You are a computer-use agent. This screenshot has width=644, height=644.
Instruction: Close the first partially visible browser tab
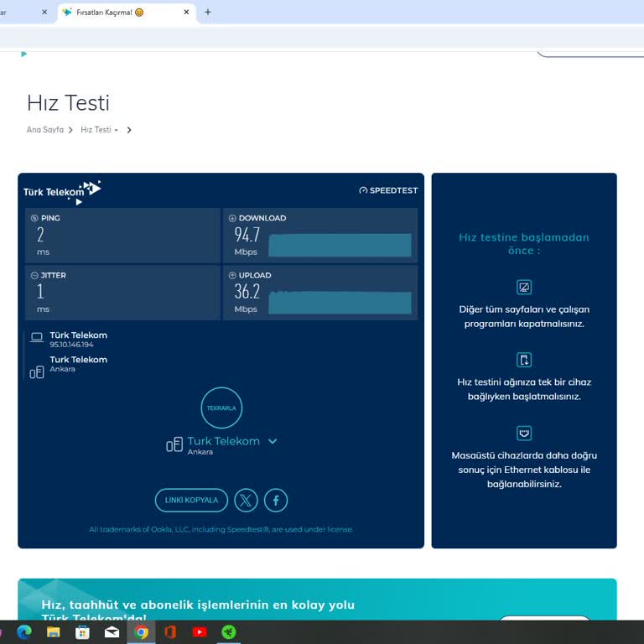coord(44,13)
